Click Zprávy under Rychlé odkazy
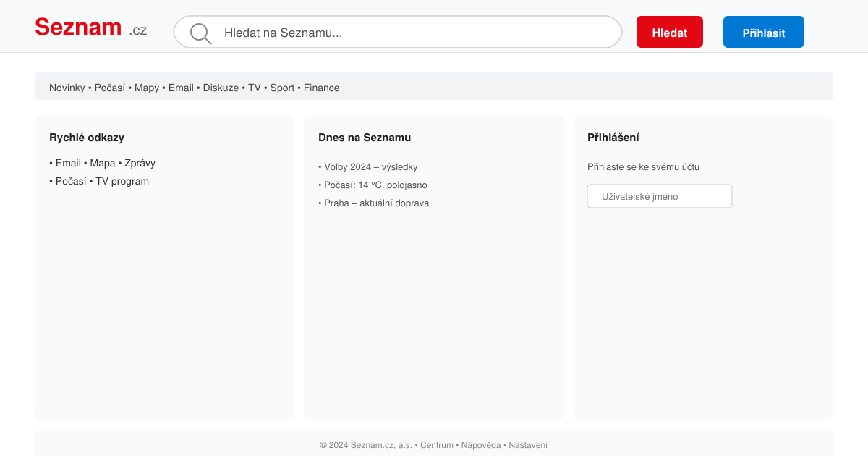This screenshot has height=456, width=868. coord(140,163)
